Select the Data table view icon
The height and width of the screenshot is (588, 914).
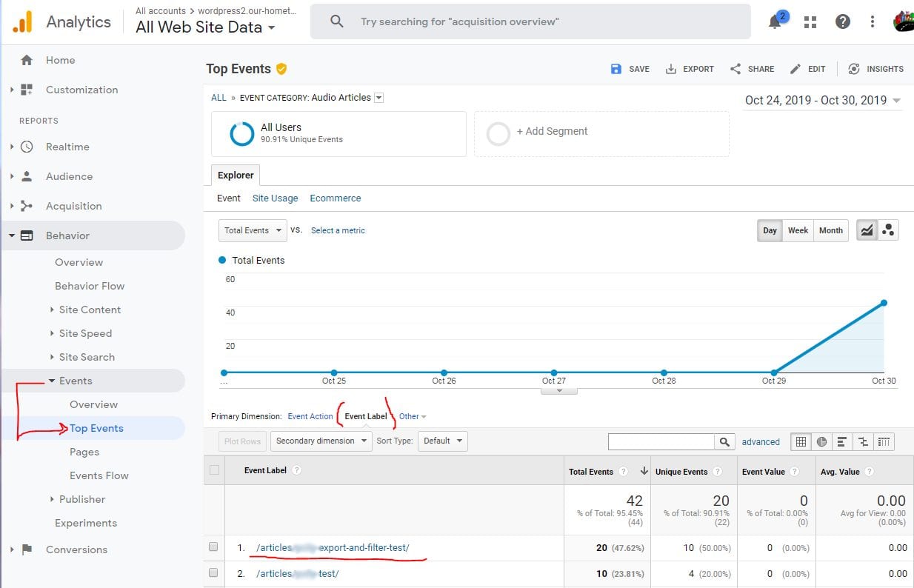click(x=801, y=441)
